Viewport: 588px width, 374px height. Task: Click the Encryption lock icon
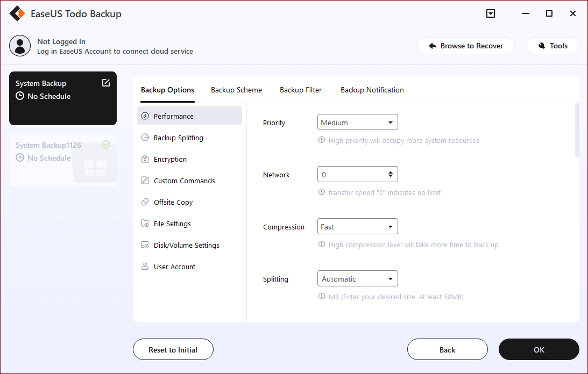tap(145, 159)
